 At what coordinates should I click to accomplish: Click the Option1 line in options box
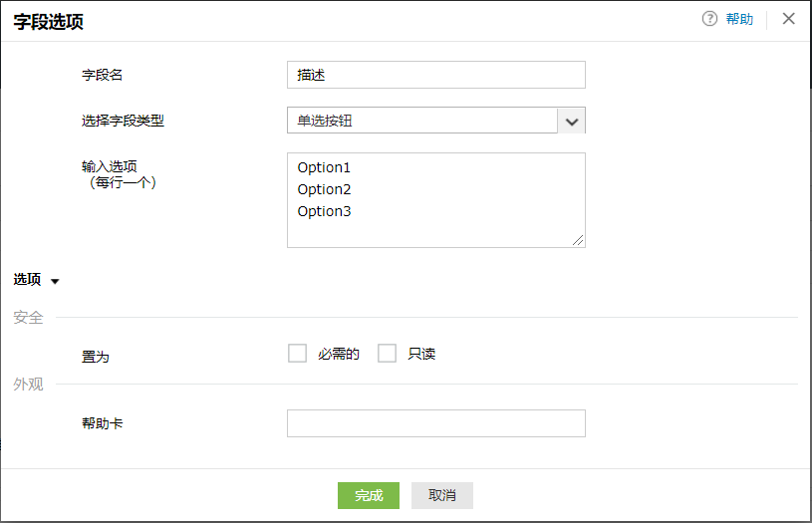click(325, 167)
